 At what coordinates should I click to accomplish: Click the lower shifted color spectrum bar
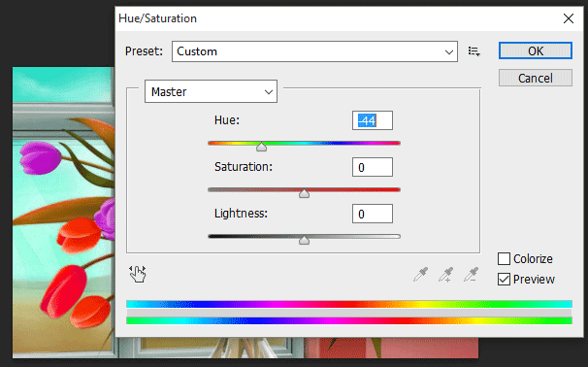[349, 320]
